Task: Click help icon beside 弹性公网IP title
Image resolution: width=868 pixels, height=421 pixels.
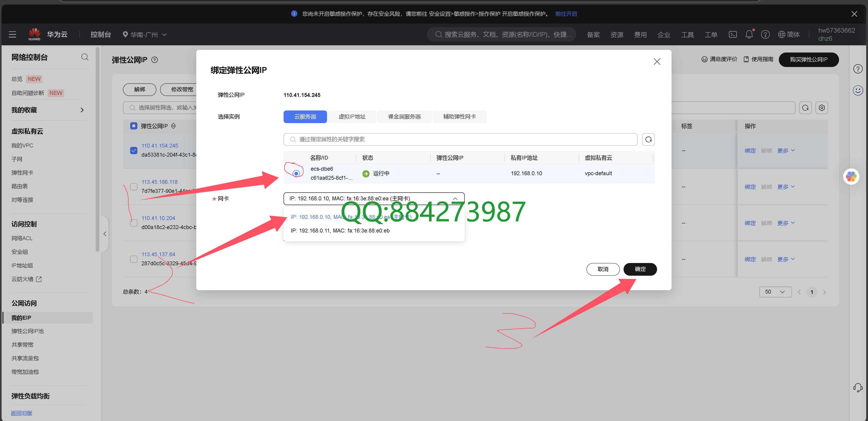Action: pos(155,60)
